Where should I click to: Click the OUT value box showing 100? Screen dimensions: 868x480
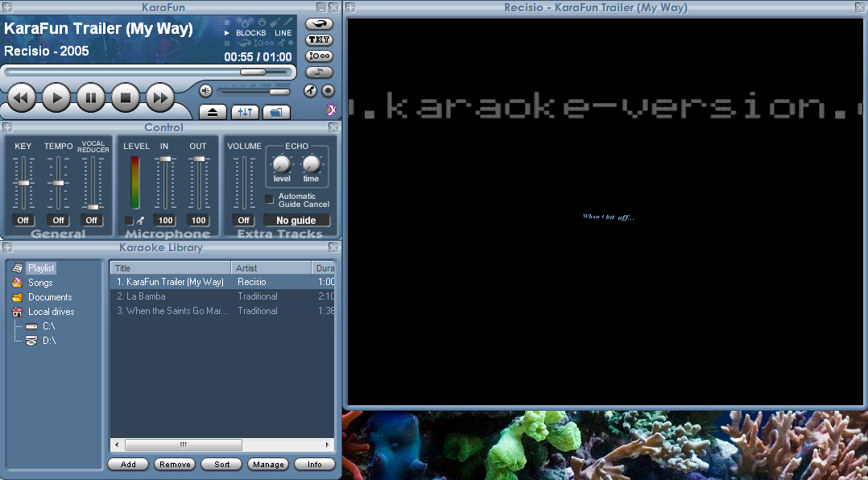click(199, 221)
